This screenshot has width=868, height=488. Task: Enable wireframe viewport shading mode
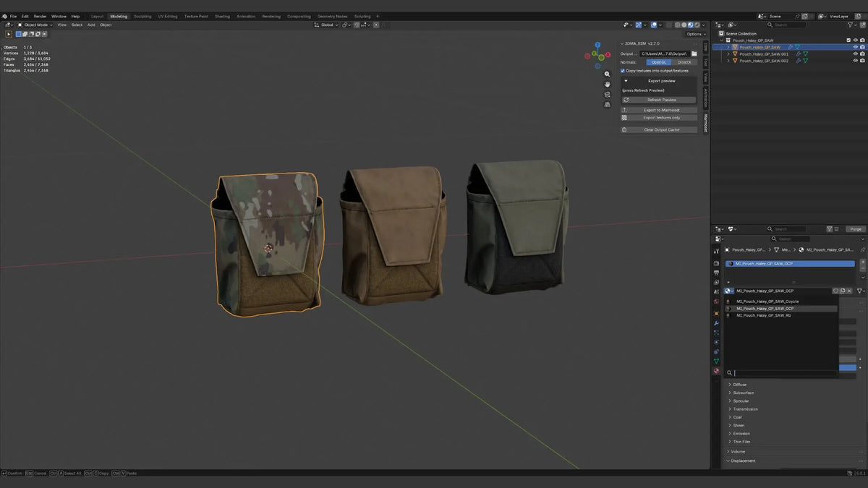pos(677,25)
